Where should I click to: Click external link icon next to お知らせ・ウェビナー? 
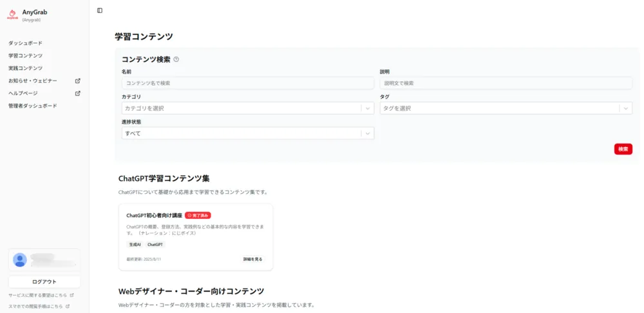point(78,81)
